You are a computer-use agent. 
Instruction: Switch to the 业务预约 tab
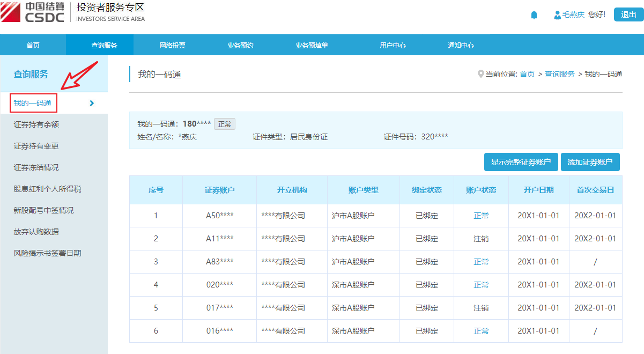[240, 46]
